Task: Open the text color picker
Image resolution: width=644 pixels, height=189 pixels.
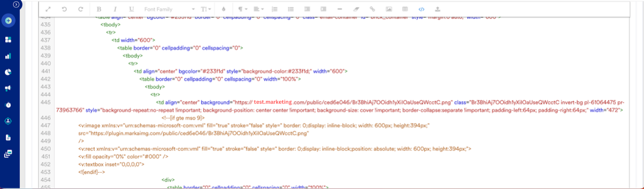Action: point(224,9)
